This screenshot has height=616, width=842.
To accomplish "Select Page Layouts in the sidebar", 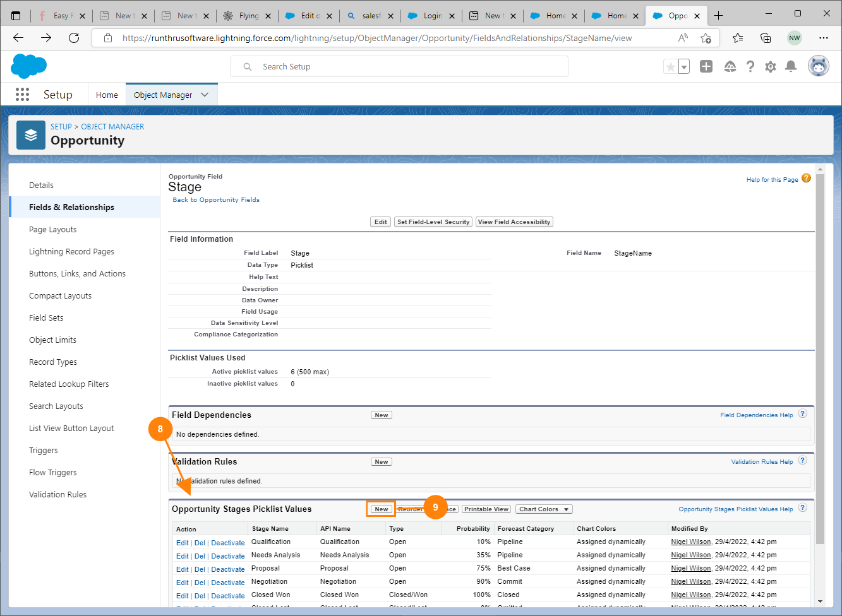I will (53, 230).
